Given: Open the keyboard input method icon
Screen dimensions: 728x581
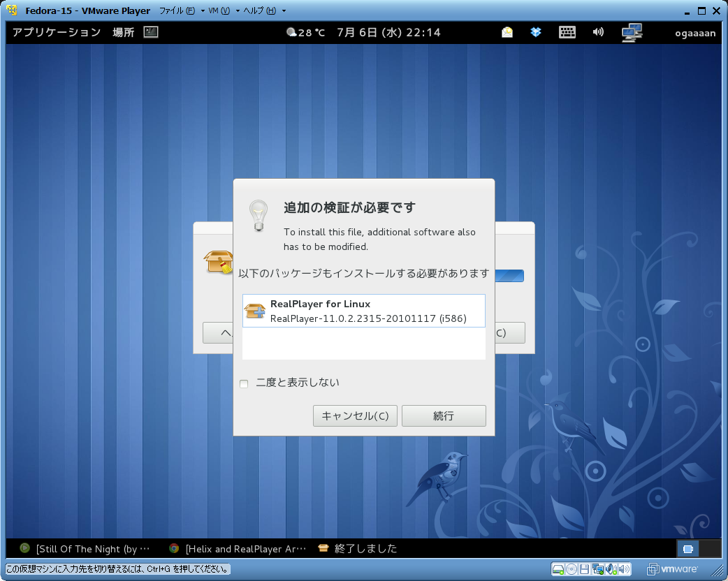Looking at the screenshot, I should pos(567,32).
